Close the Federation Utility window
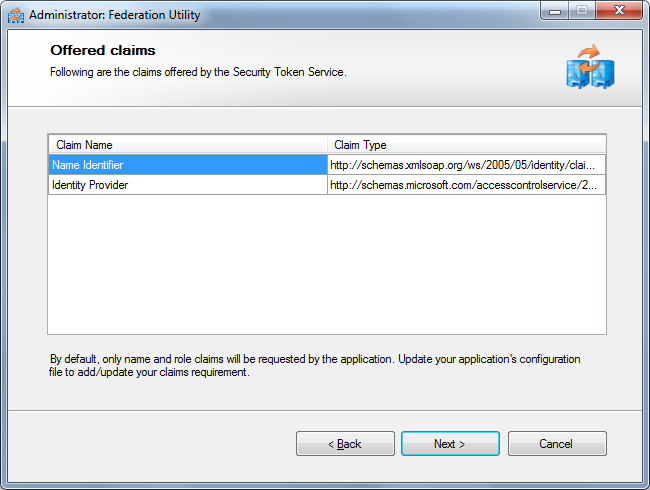Image resolution: width=650 pixels, height=490 pixels. (618, 13)
